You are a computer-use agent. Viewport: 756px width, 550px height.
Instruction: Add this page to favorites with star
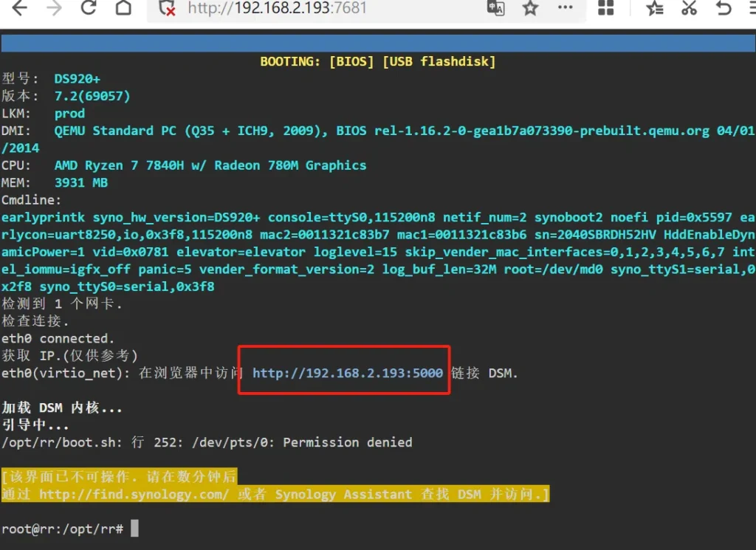[x=530, y=8]
